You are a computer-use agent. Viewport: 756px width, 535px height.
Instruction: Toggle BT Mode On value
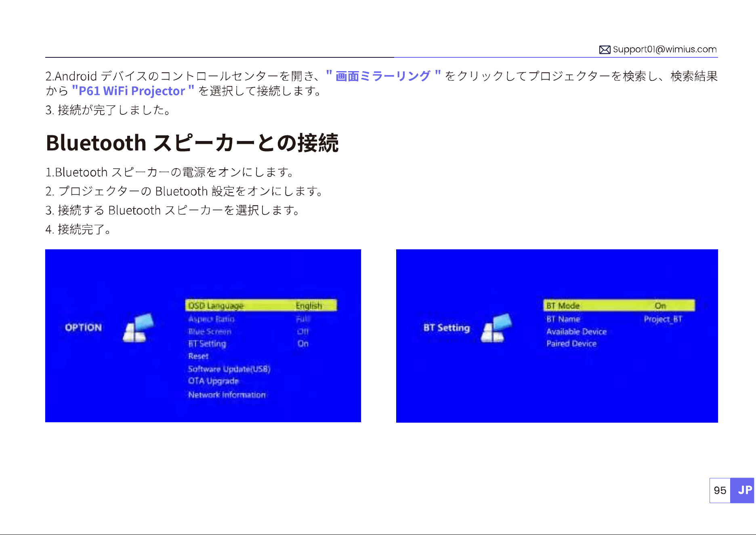pos(660,305)
